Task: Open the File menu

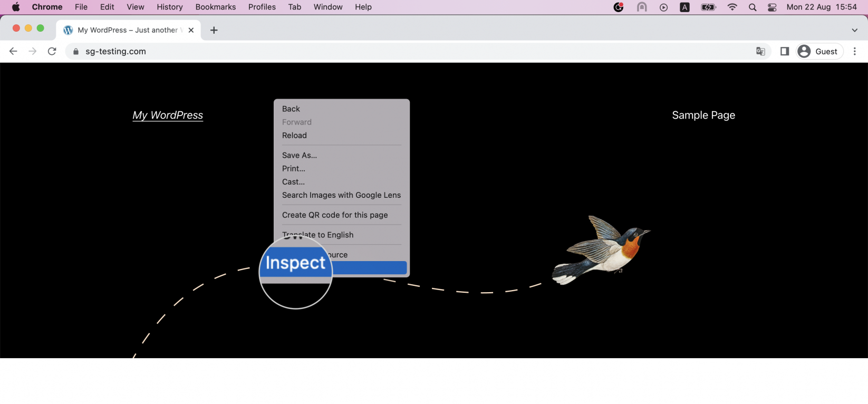Action: tap(81, 7)
